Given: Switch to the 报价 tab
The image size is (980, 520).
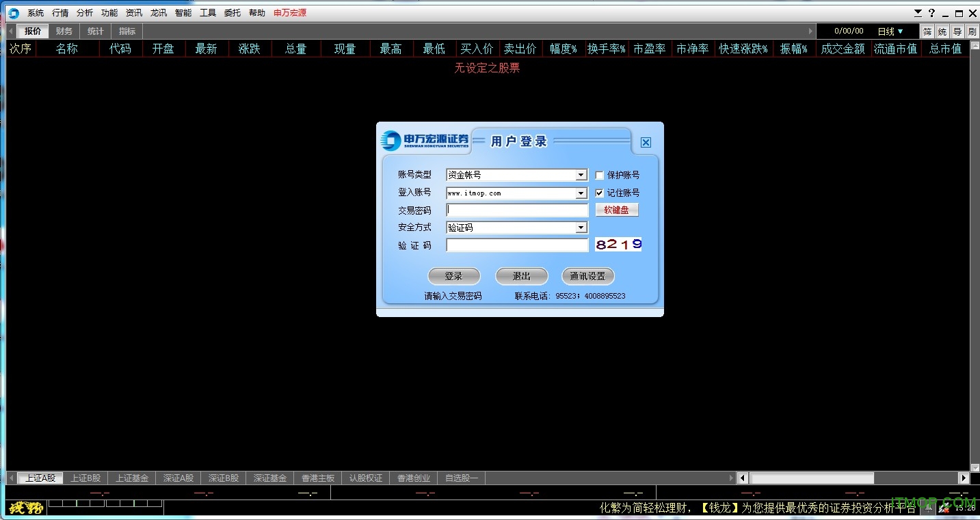Looking at the screenshot, I should pos(32,31).
